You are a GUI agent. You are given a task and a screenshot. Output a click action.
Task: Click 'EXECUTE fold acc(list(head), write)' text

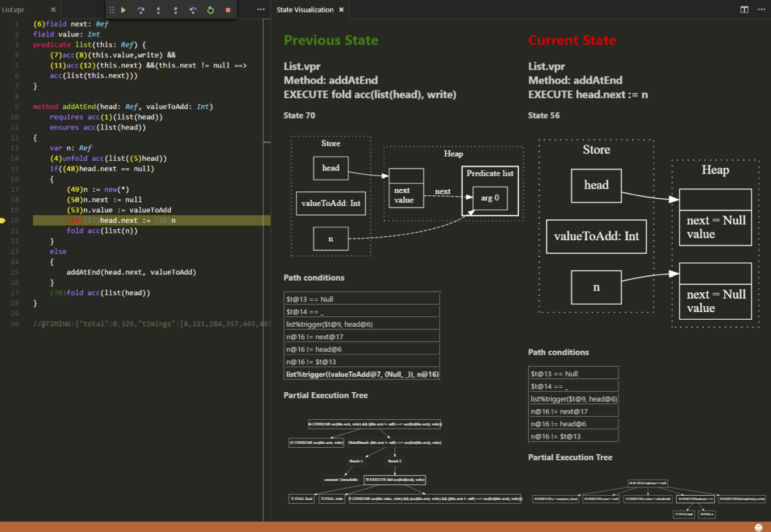370,95
